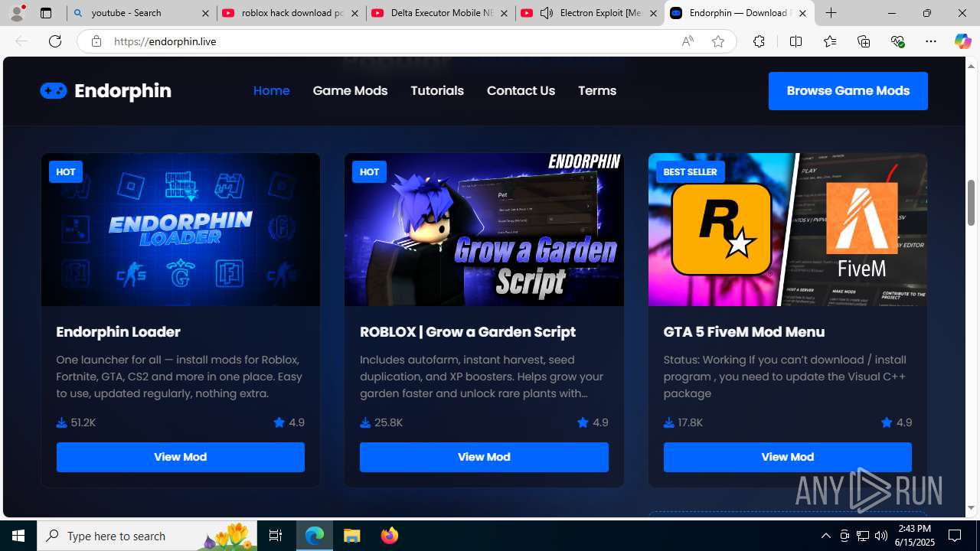The image size is (980, 551).
Task: Open Collections icon
Action: click(864, 41)
